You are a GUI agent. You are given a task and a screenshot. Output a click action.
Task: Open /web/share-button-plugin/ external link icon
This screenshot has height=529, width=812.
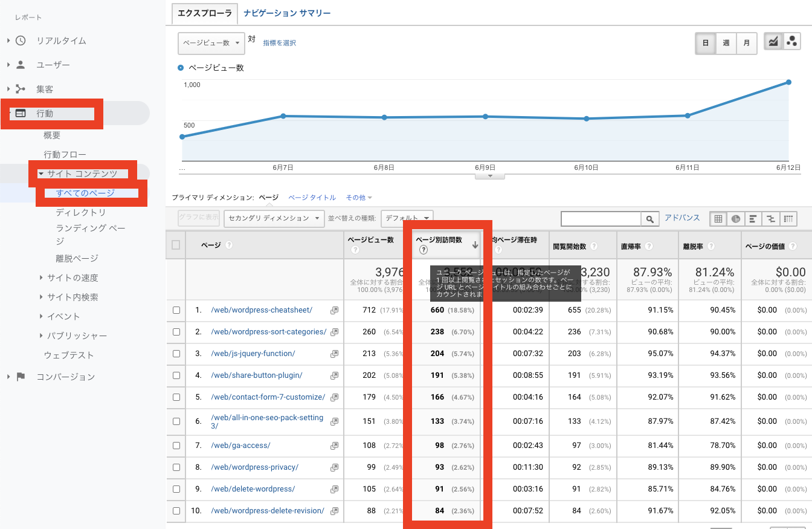point(334,375)
